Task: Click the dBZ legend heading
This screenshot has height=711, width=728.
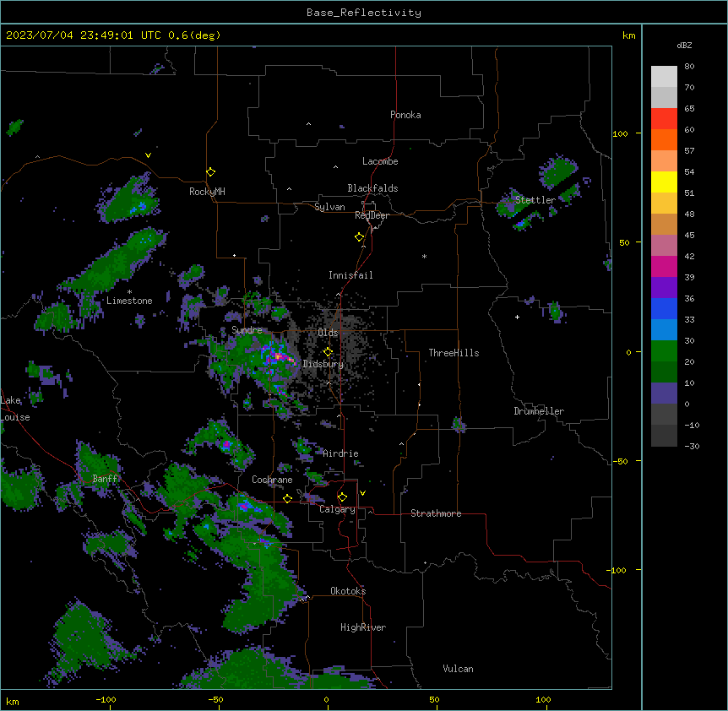Action: coord(684,46)
